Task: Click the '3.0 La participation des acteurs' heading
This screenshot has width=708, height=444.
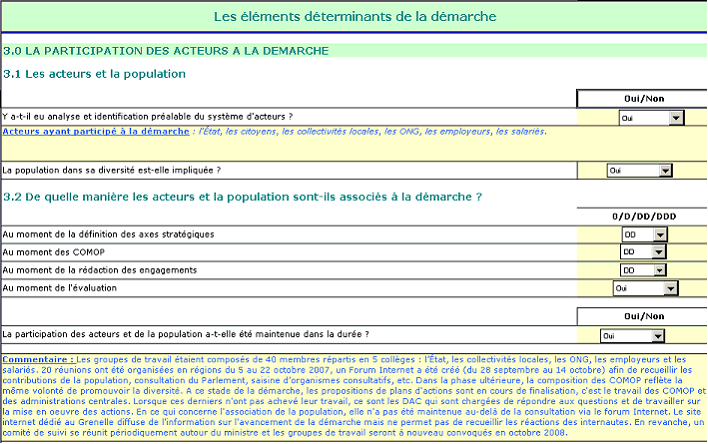Action: click(166, 50)
